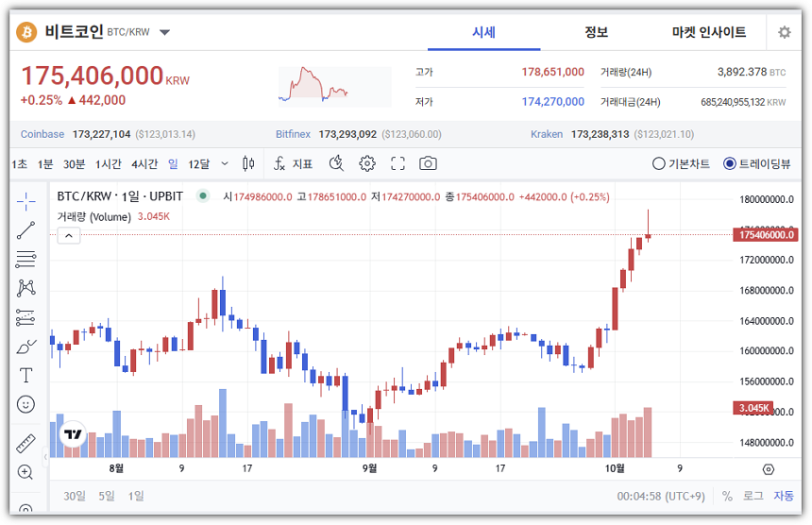Click the red 175406000.0 price label
This screenshot has height=525, width=812.
click(x=766, y=235)
